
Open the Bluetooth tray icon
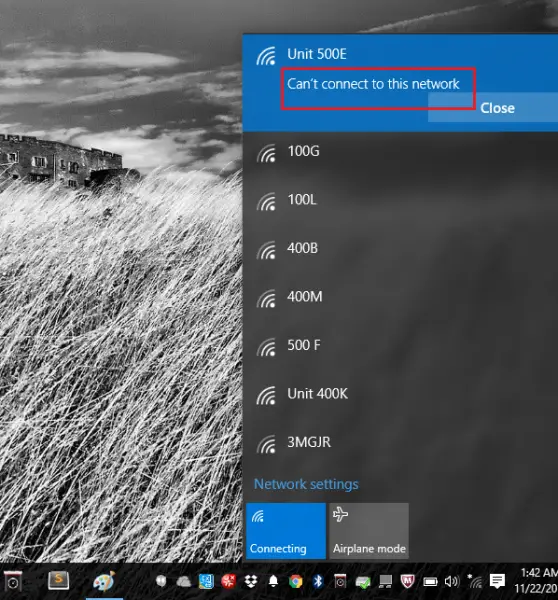[x=318, y=581]
